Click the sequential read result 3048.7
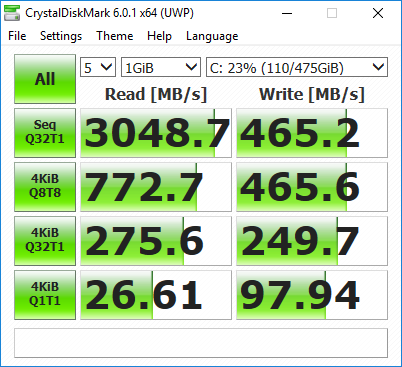 point(156,133)
